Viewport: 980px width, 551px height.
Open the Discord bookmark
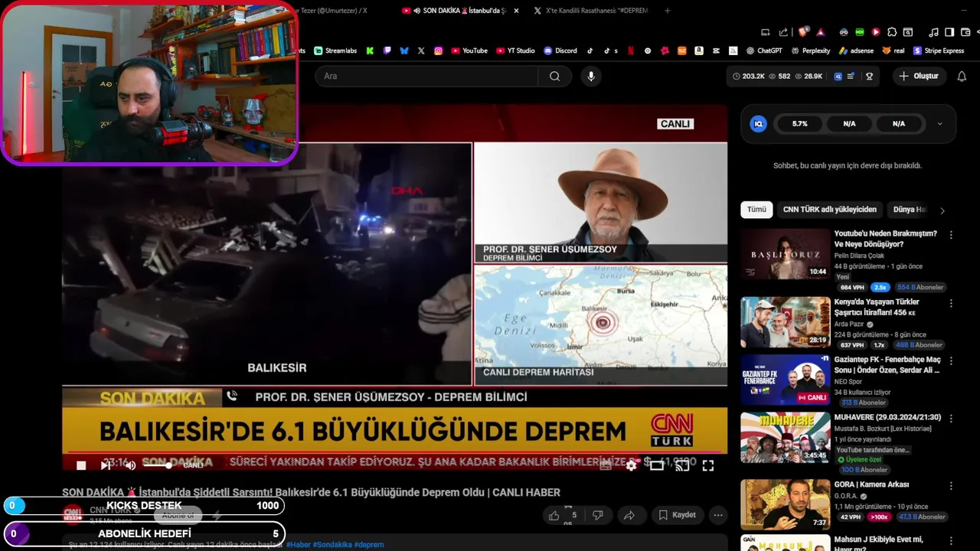click(x=560, y=51)
